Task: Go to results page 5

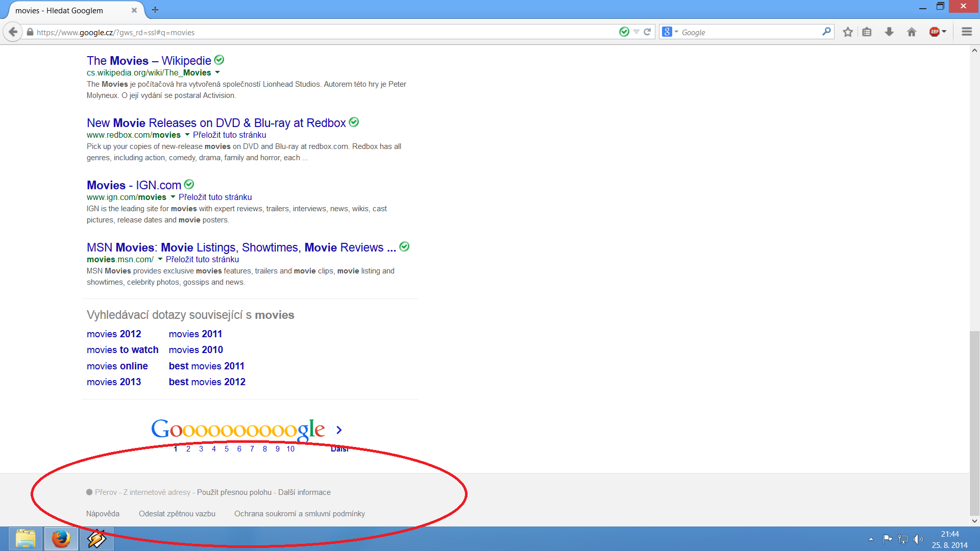Action: point(227,449)
